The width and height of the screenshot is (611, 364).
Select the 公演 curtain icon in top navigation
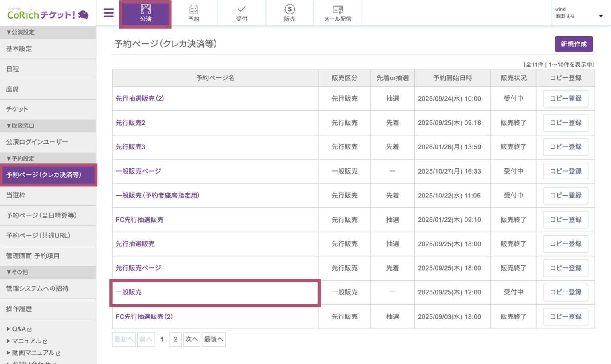(x=145, y=13)
